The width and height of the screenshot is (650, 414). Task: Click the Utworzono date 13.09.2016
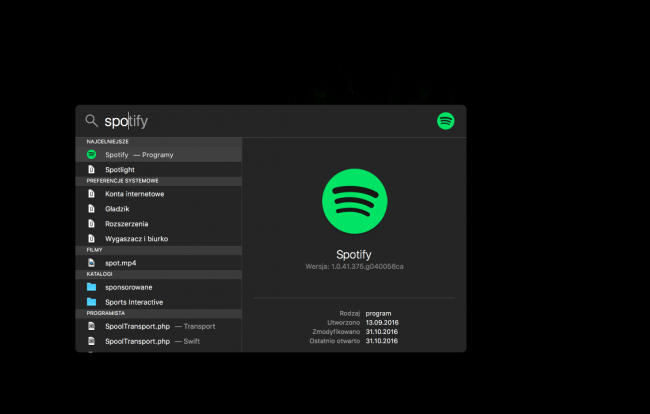coord(382,322)
